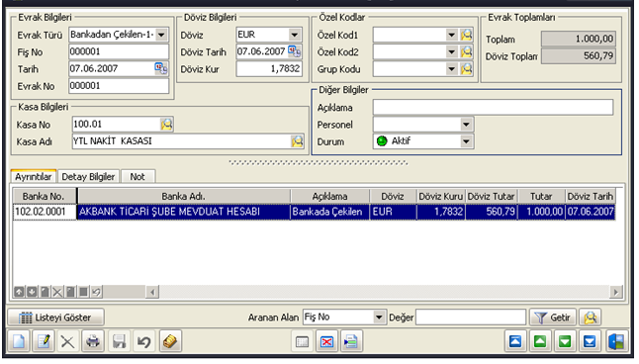Select cell 102.02.0001 in the grid
Screen dimensions: 639x364
click(x=45, y=212)
